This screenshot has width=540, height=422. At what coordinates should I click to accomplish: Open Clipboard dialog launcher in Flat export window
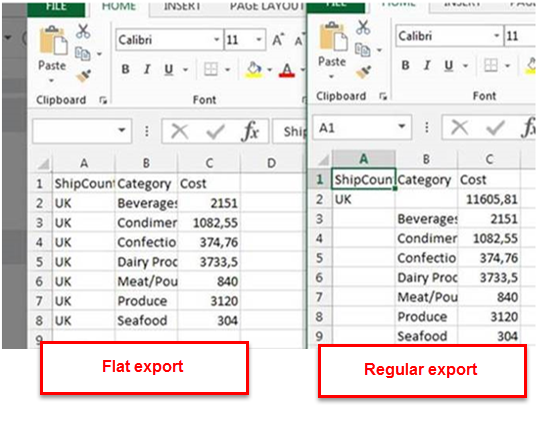tap(103, 100)
